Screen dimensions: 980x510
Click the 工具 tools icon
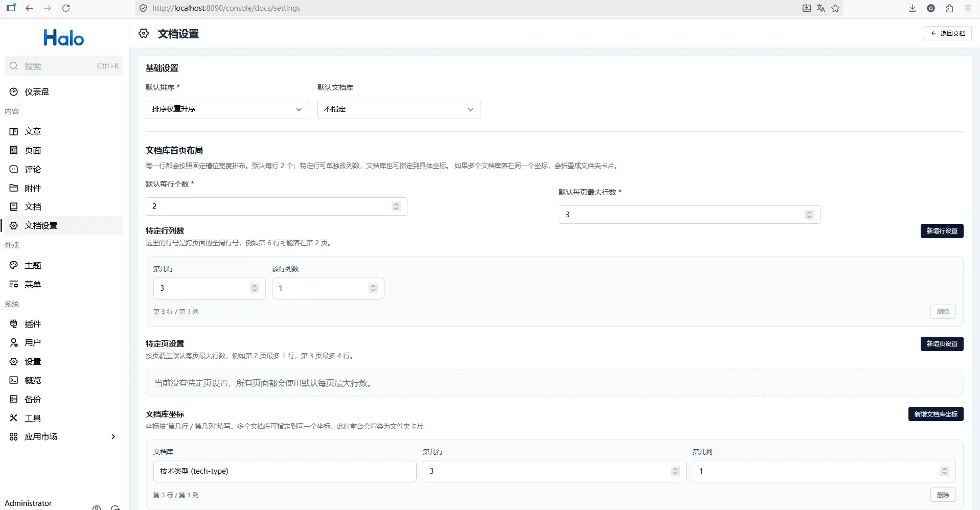14,418
